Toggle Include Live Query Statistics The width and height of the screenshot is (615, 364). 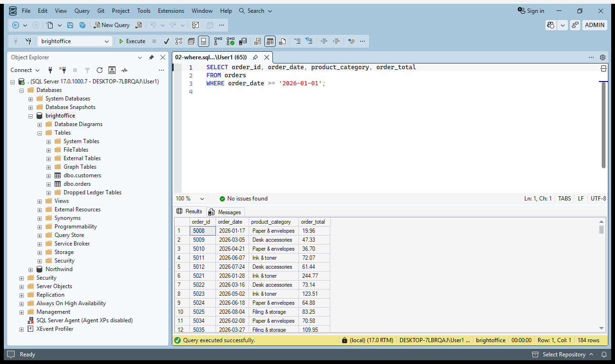click(230, 41)
